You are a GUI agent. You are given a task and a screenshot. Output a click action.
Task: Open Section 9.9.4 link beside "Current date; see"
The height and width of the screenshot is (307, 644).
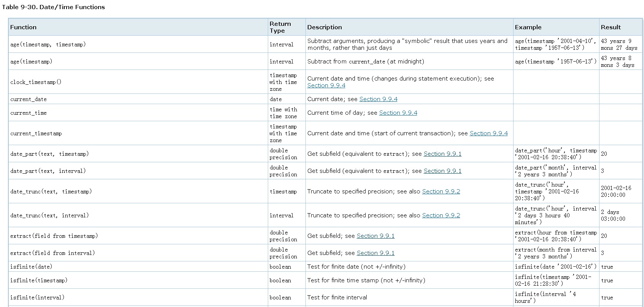tap(378, 99)
